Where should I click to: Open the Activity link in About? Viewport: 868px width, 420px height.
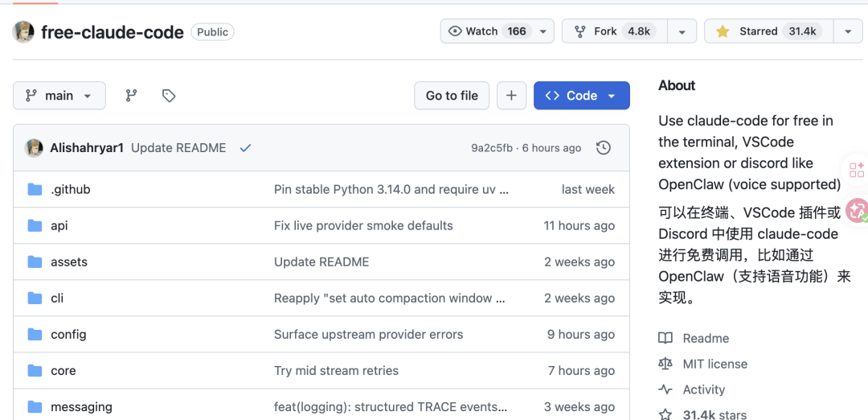tap(703, 389)
